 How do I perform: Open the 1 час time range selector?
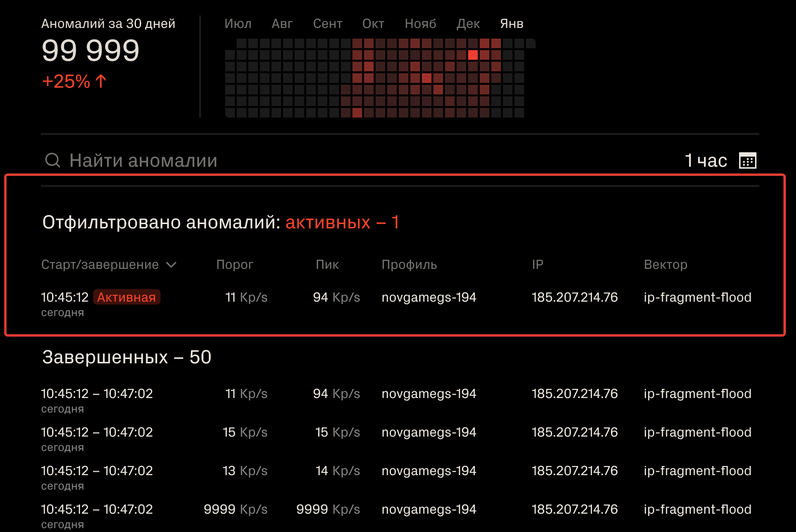click(x=705, y=160)
